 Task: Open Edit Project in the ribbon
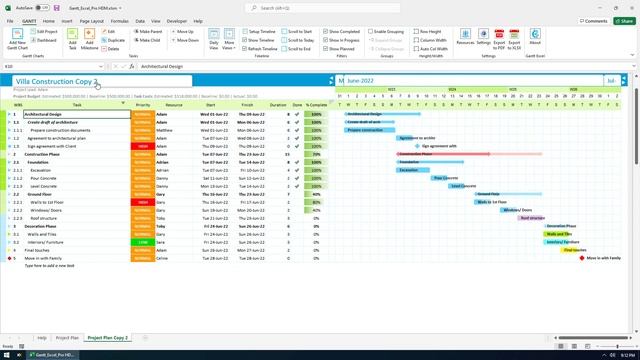pos(44,31)
